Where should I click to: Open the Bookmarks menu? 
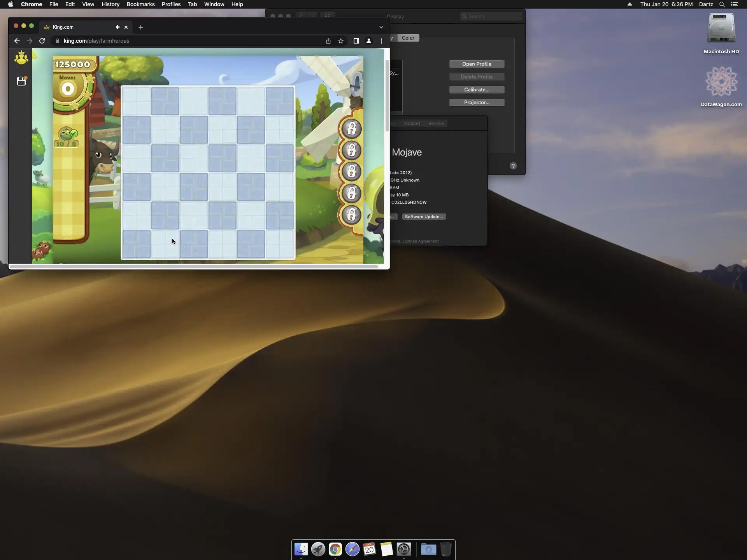[x=140, y=4]
